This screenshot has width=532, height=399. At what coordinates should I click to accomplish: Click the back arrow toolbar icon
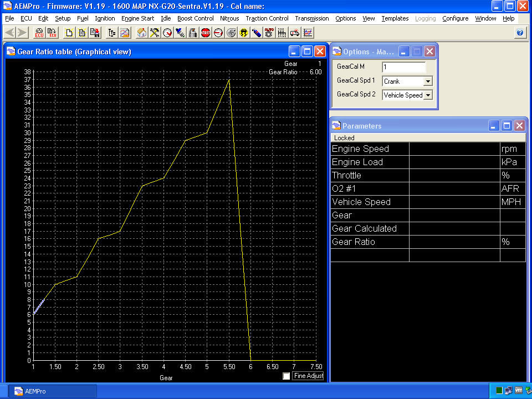point(10,33)
